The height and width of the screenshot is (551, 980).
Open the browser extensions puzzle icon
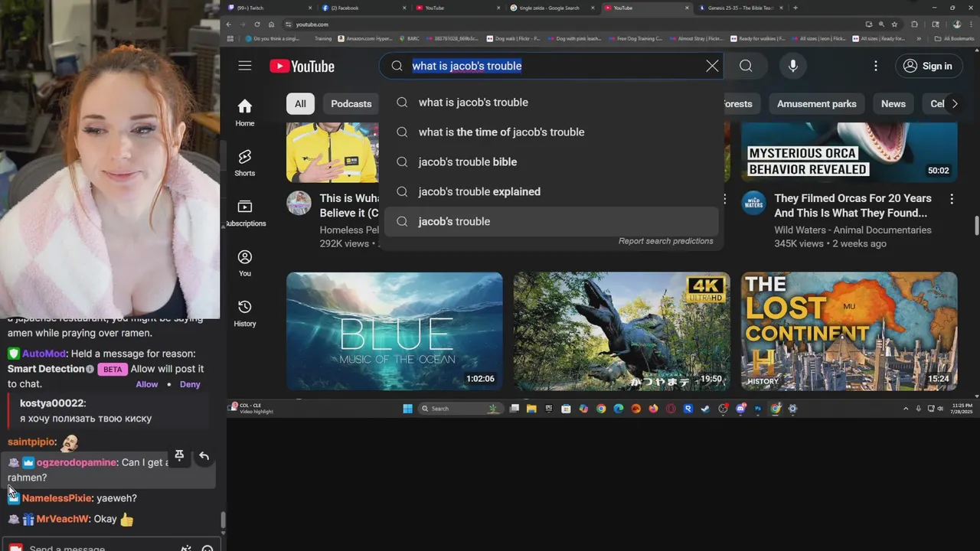914,24
